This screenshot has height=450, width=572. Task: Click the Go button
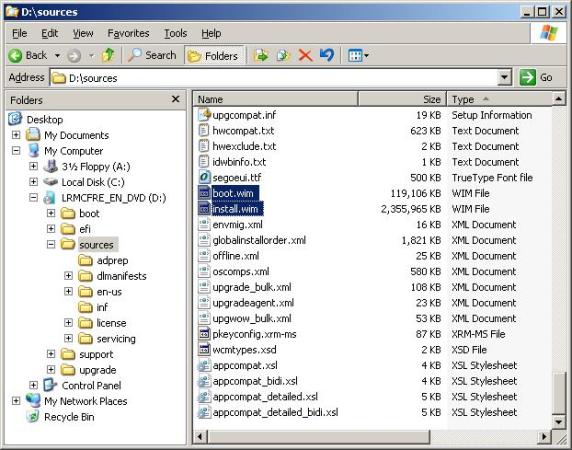pyautogui.click(x=537, y=78)
